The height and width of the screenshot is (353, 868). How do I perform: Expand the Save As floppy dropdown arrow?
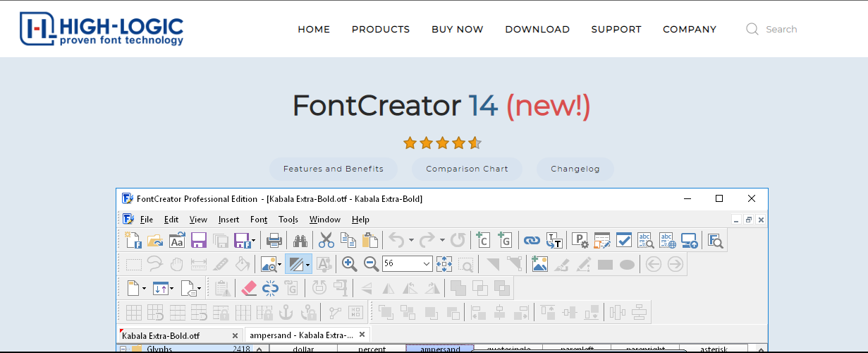253,240
